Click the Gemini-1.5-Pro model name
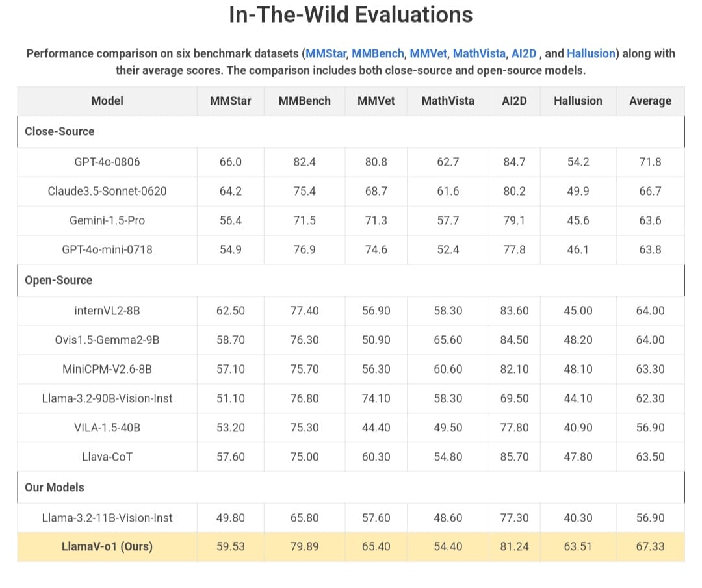Viewport: 702px width, 588px height. coord(107,221)
